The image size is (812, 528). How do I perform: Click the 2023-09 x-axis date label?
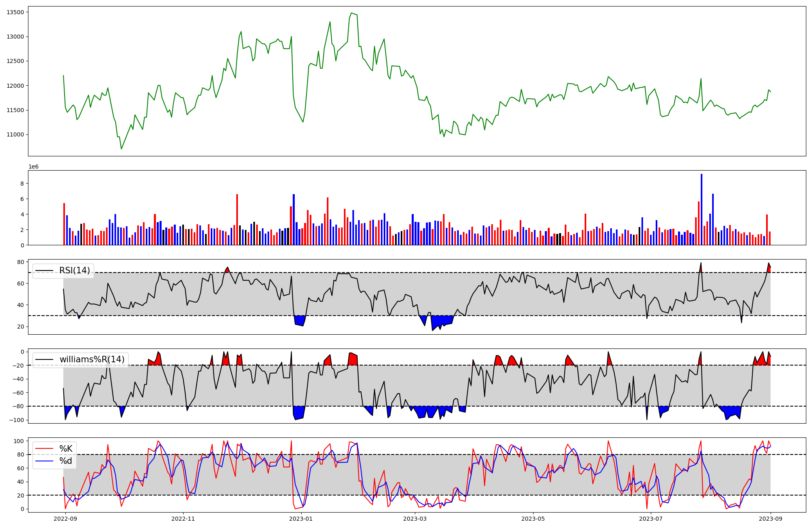pos(771,519)
